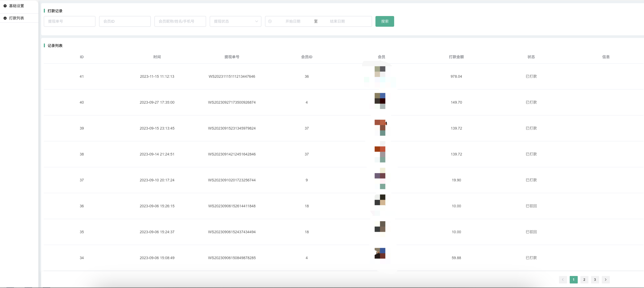Click the gear icon beside 基础设置
The height and width of the screenshot is (288, 644).
click(x=5, y=6)
